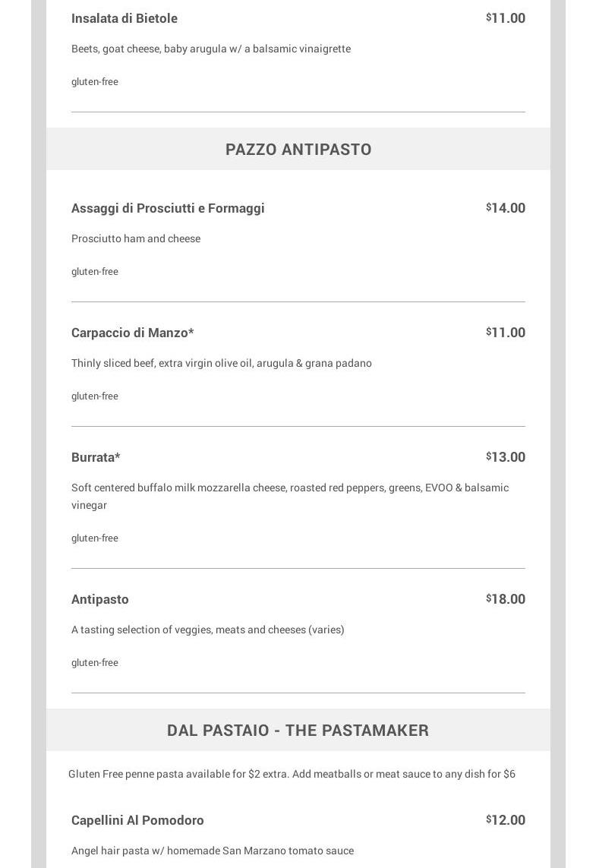596x868 pixels.
Task: Click the $18.00 Antipasto price
Action: click(506, 599)
